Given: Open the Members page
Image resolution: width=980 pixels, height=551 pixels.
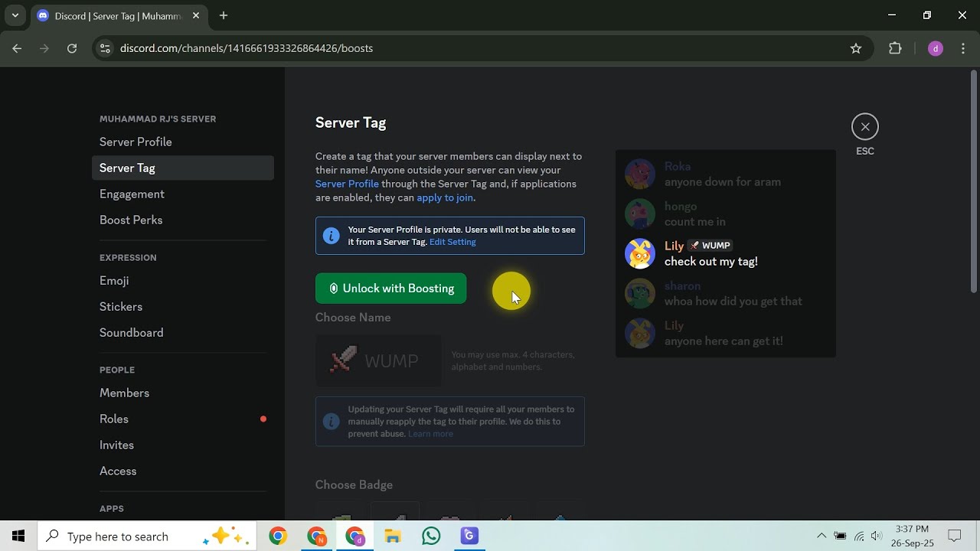Looking at the screenshot, I should tap(182, 393).
